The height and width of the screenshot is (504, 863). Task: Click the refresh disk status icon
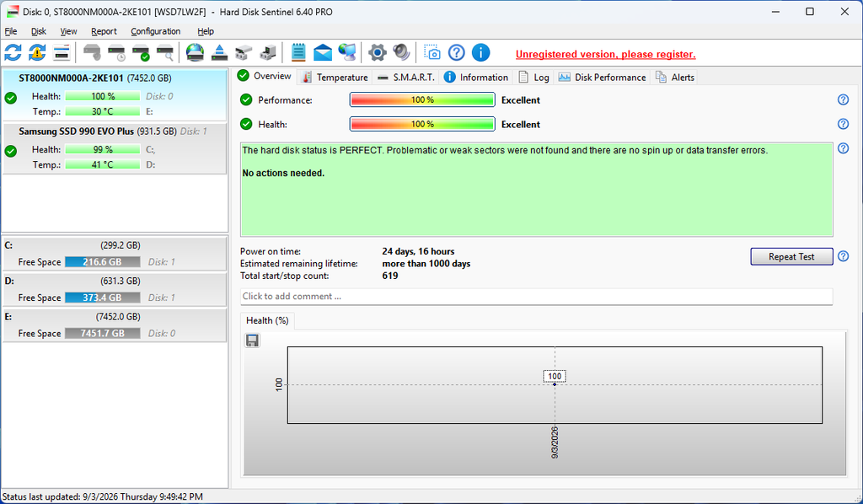pyautogui.click(x=13, y=53)
